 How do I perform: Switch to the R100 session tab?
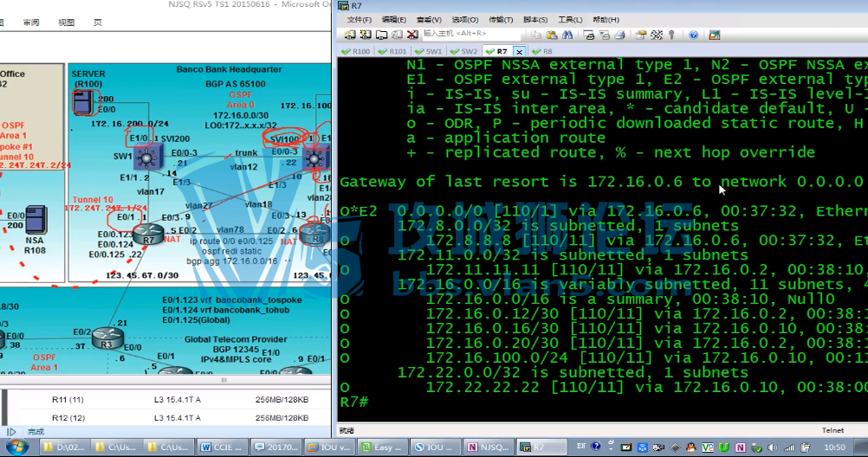[x=355, y=51]
